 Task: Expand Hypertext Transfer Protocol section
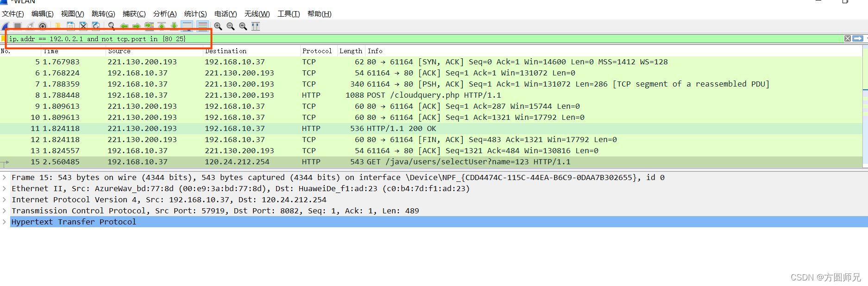(4, 222)
